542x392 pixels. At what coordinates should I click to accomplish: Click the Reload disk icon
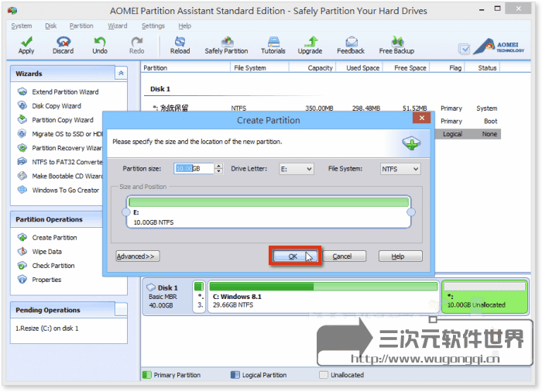(180, 45)
